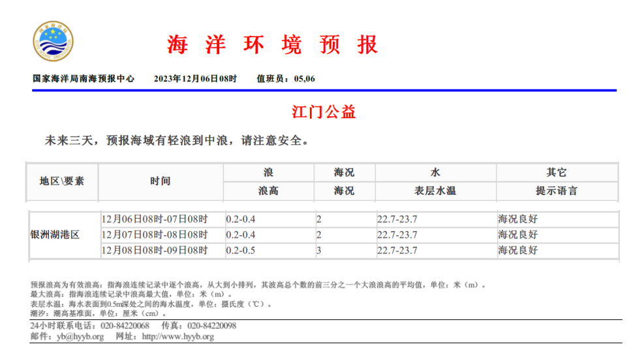
Task: Select row 12月07日08时-08日08时
Action: (x=155, y=234)
